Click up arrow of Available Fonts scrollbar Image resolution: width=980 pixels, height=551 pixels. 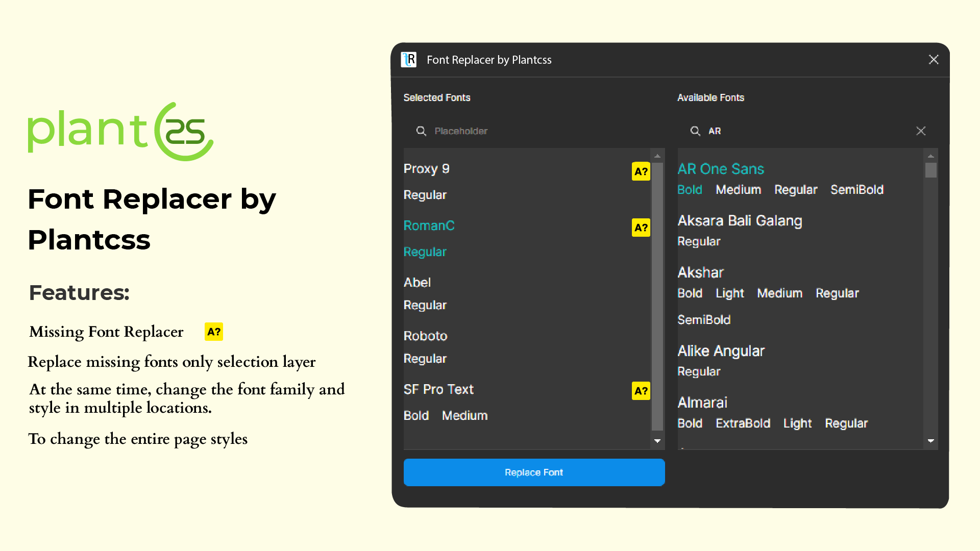point(931,156)
